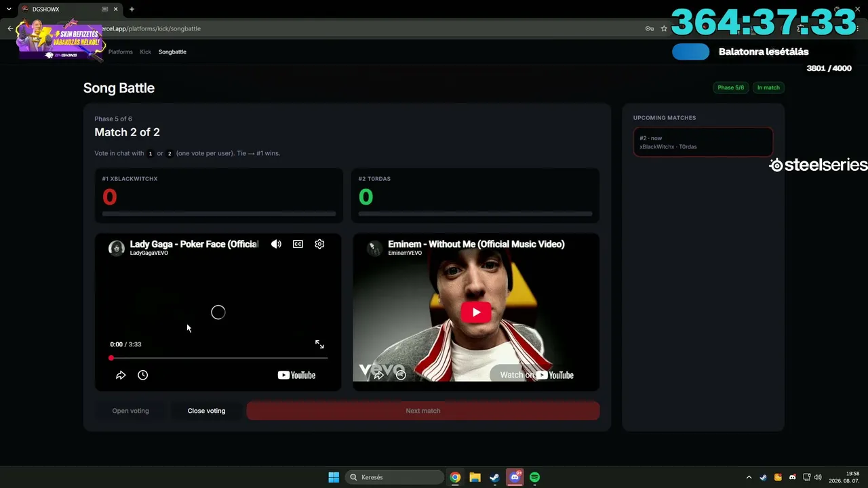Click the Close voting button
This screenshot has width=868, height=488.
[x=206, y=411]
